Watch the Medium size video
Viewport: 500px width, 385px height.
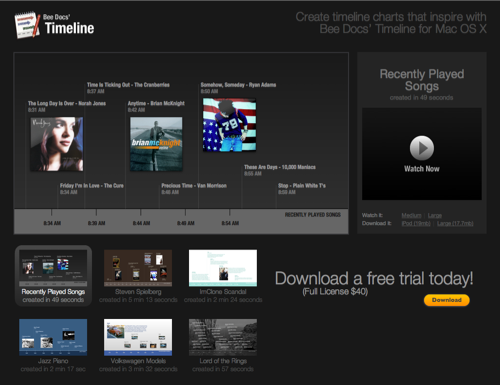[x=411, y=215]
